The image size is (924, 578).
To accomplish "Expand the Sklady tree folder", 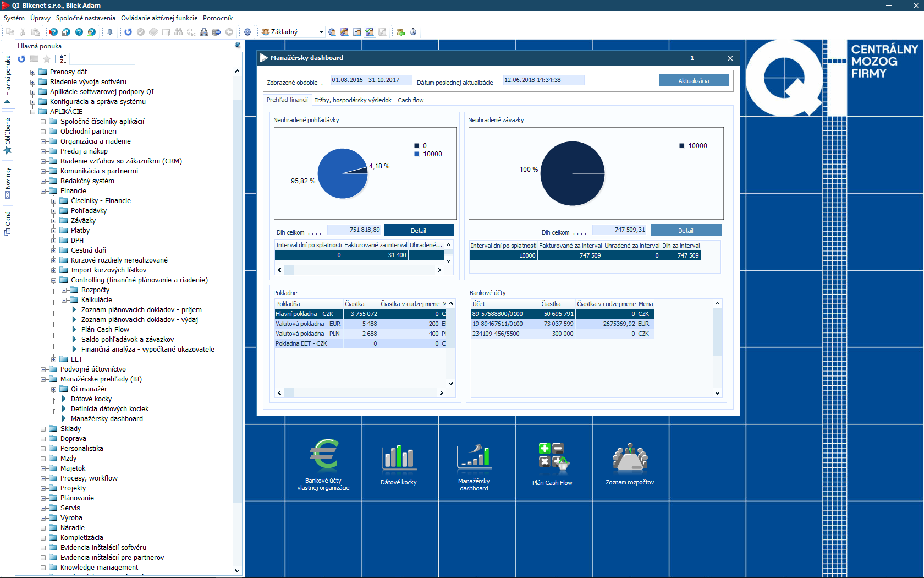I will (43, 429).
